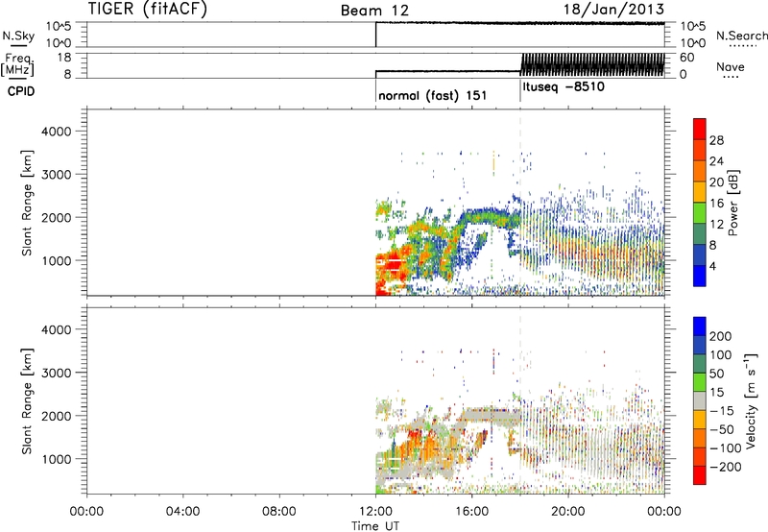Pick the dark blue 4–8 dB Power segment

(x=700, y=254)
